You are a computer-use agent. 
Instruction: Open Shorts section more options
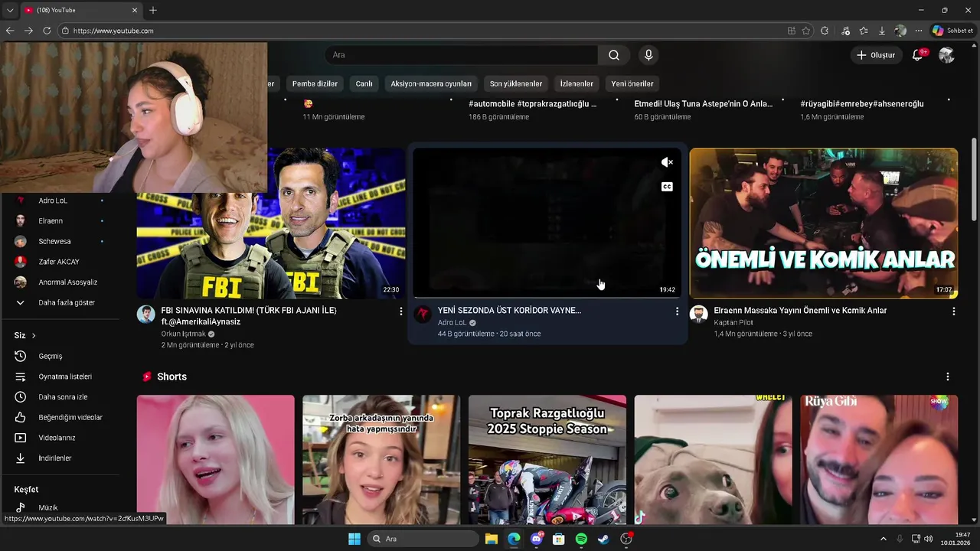[x=947, y=377]
